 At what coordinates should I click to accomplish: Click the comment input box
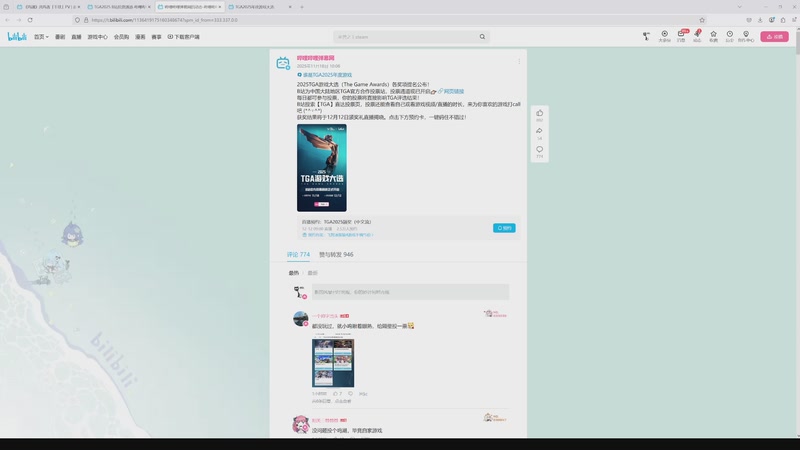410,292
